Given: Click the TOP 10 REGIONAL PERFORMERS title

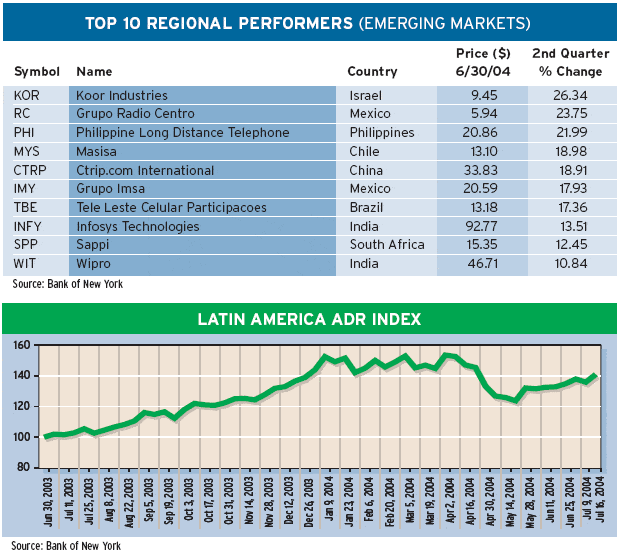Looking at the screenshot, I should click(x=308, y=23).
